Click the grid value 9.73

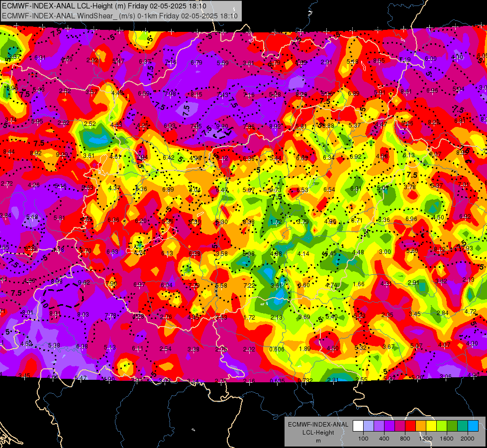click(x=275, y=190)
